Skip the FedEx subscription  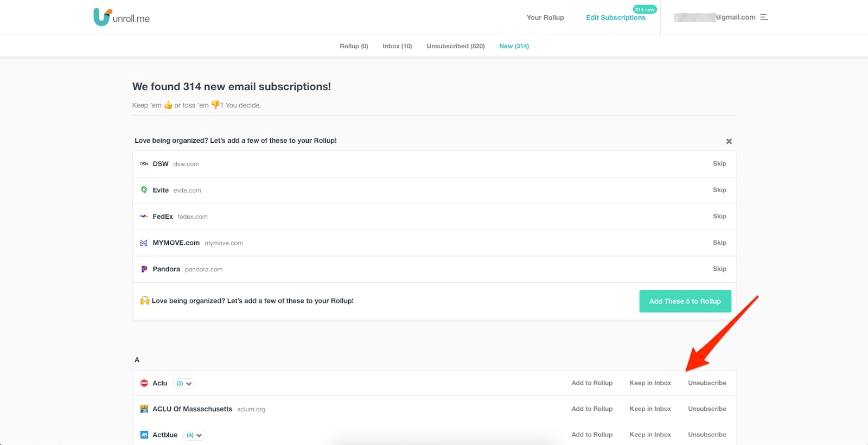(719, 216)
